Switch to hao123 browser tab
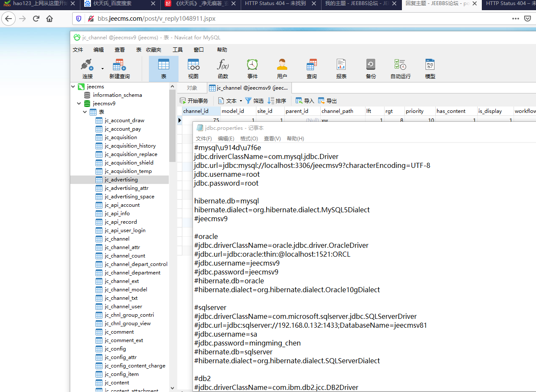The width and height of the screenshot is (536, 392). click(x=40, y=4)
